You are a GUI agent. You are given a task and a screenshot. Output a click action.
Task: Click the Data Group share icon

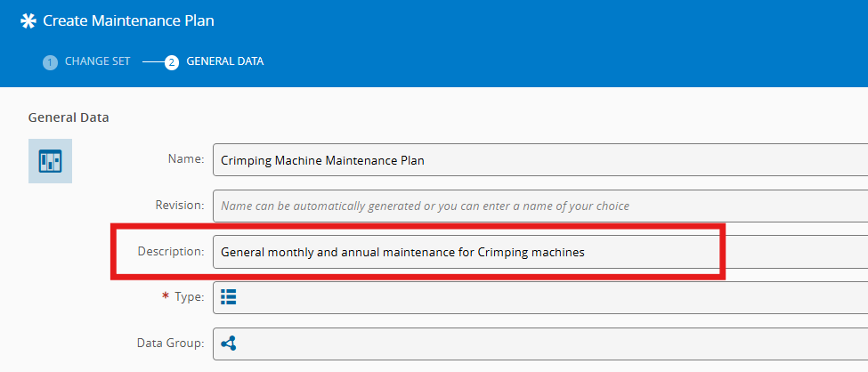(229, 344)
